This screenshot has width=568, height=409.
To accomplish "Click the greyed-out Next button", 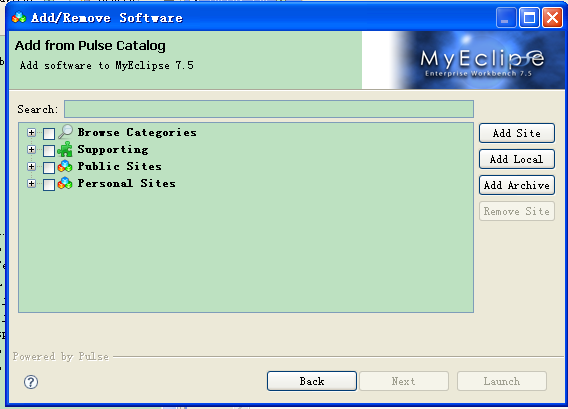I will (x=404, y=381).
